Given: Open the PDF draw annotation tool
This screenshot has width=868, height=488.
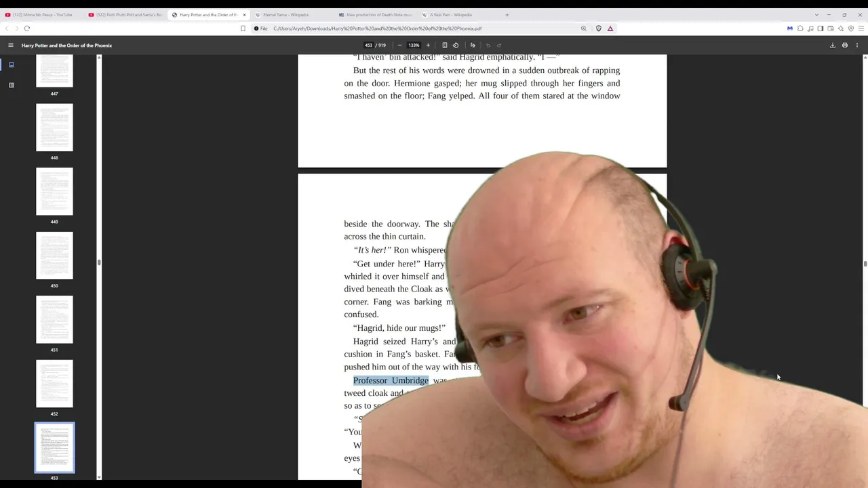Looking at the screenshot, I should [473, 45].
